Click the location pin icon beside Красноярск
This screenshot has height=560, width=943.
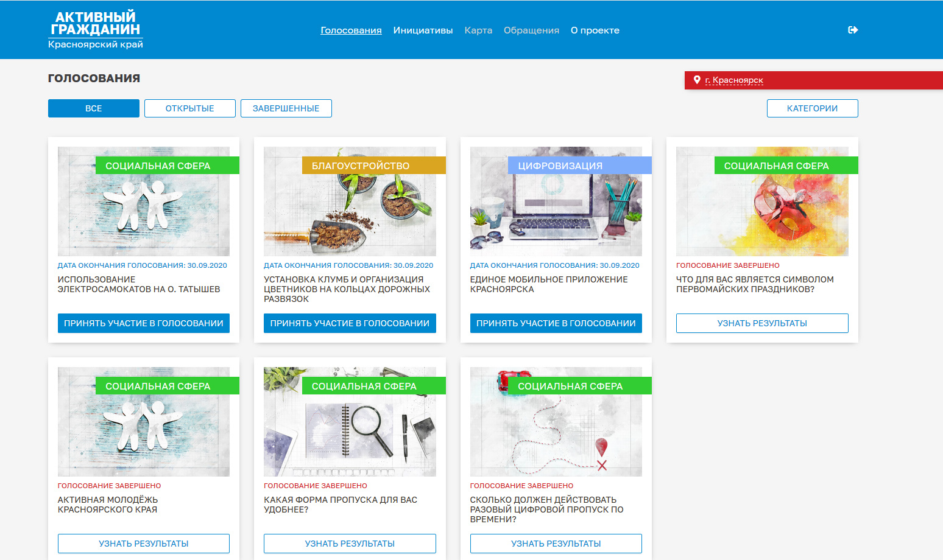coord(697,80)
